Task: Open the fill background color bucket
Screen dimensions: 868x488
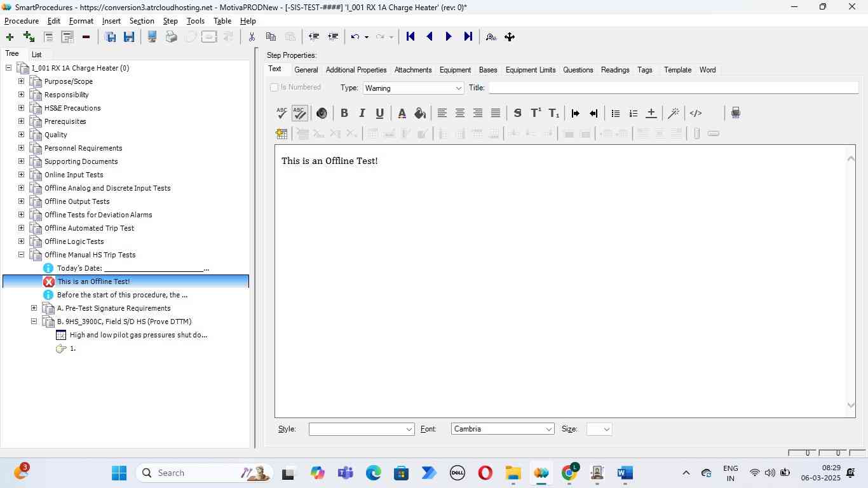Action: pyautogui.click(x=420, y=113)
